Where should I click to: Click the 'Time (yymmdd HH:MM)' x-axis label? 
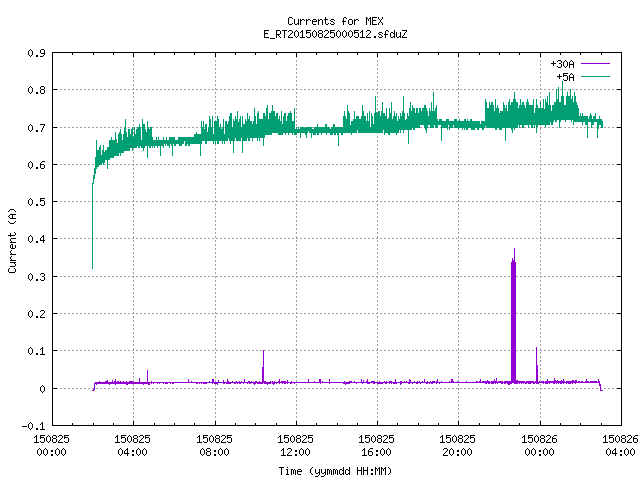[x=335, y=471]
